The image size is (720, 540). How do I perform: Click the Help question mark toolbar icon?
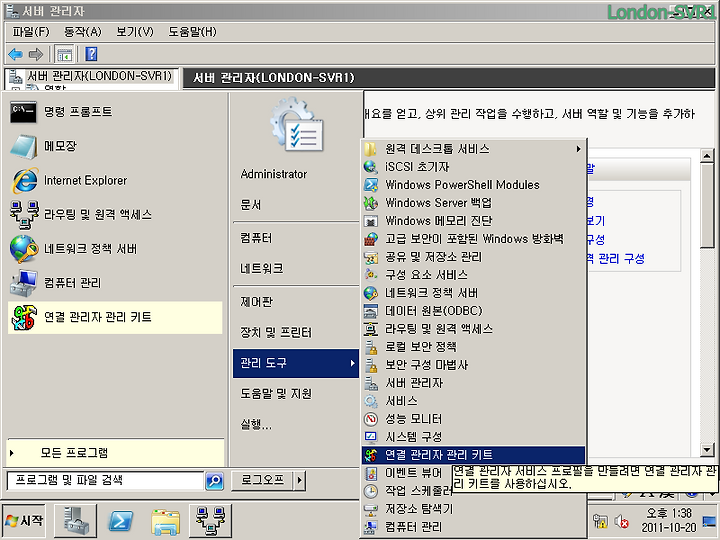click(91, 54)
